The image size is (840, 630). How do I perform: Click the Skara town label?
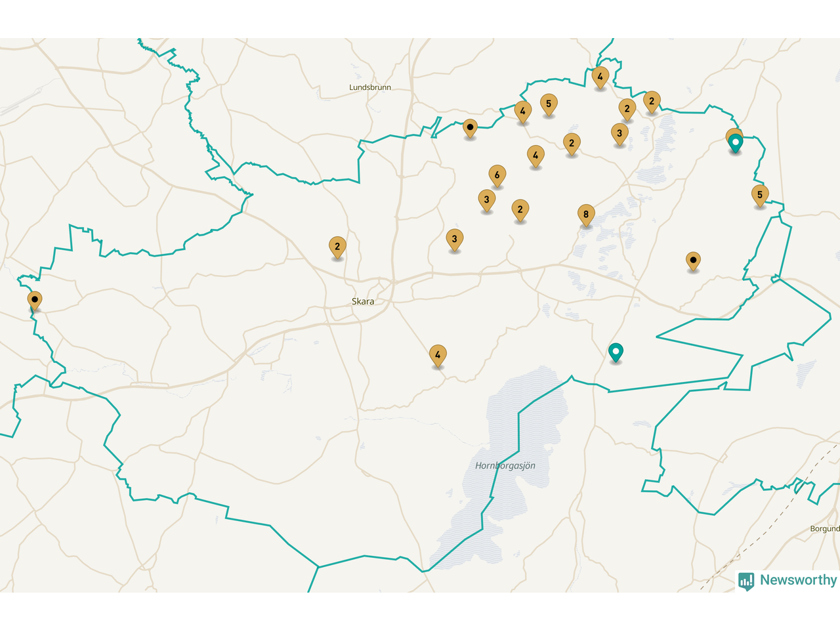363,301
